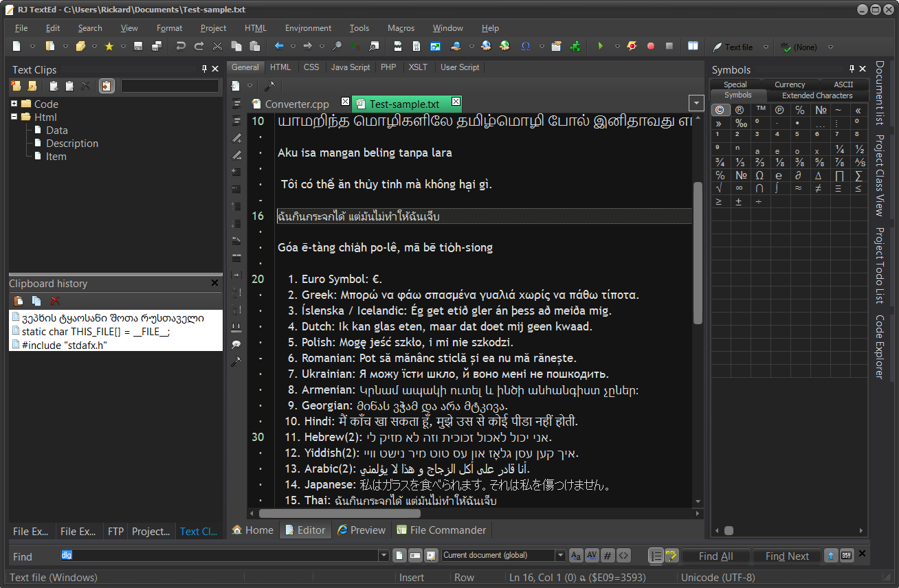Click the Cut scissors icon
The height and width of the screenshot is (588, 899).
pyautogui.click(x=218, y=47)
